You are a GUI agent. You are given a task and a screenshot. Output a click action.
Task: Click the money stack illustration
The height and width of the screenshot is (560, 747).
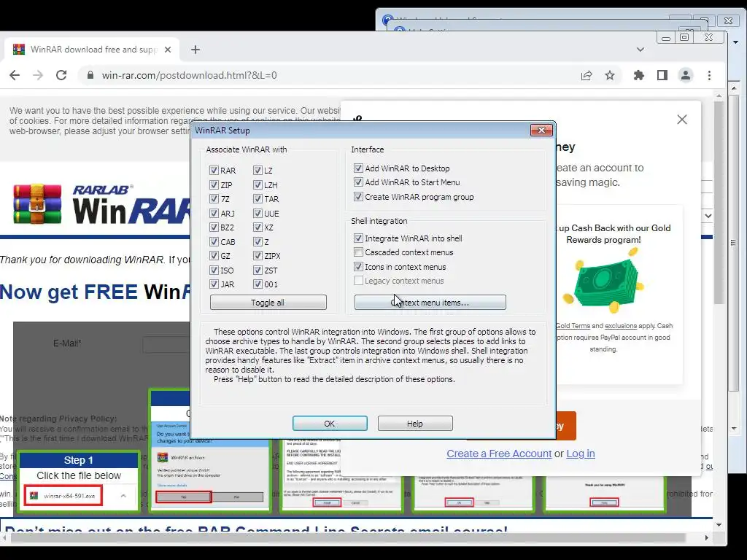pos(603,281)
